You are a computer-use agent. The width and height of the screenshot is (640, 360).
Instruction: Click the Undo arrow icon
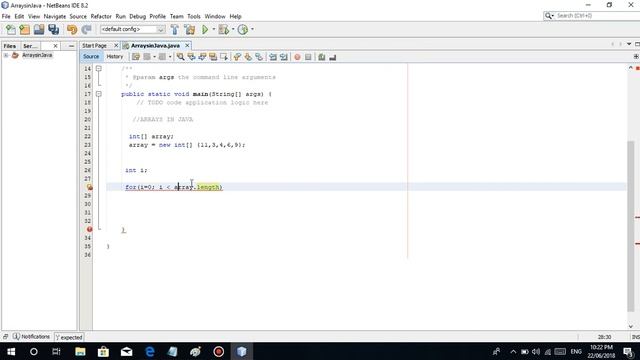[x=72, y=29]
